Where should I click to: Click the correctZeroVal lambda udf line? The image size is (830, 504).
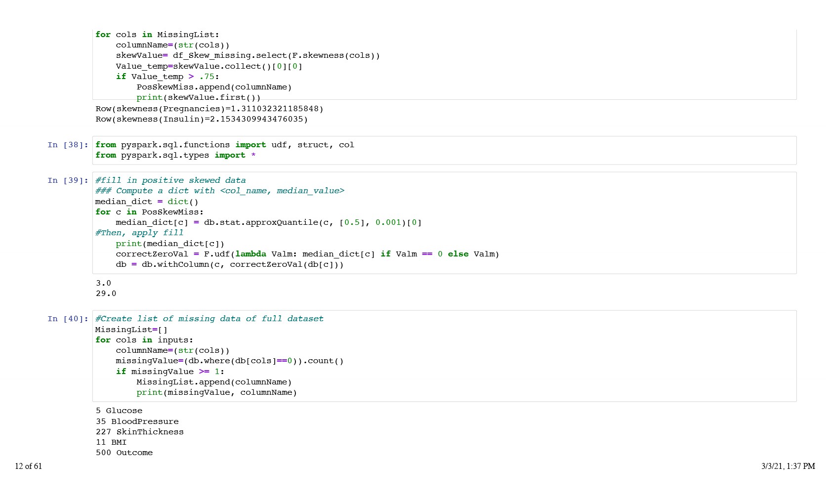307,254
